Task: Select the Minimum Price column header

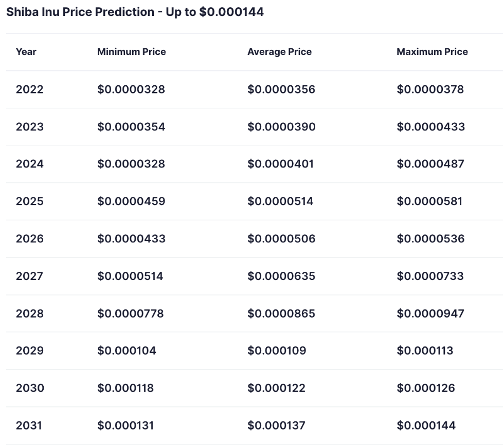Action: pyautogui.click(x=131, y=52)
